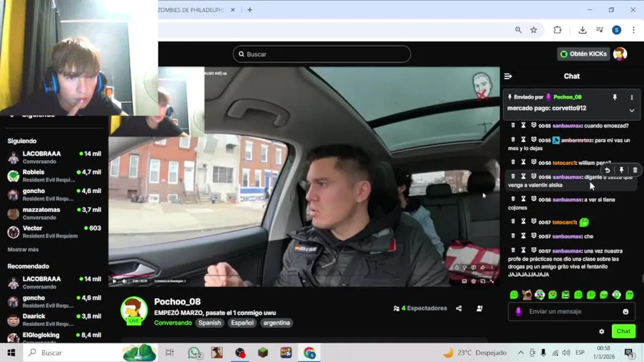Open emoji picker in message box

click(626, 312)
